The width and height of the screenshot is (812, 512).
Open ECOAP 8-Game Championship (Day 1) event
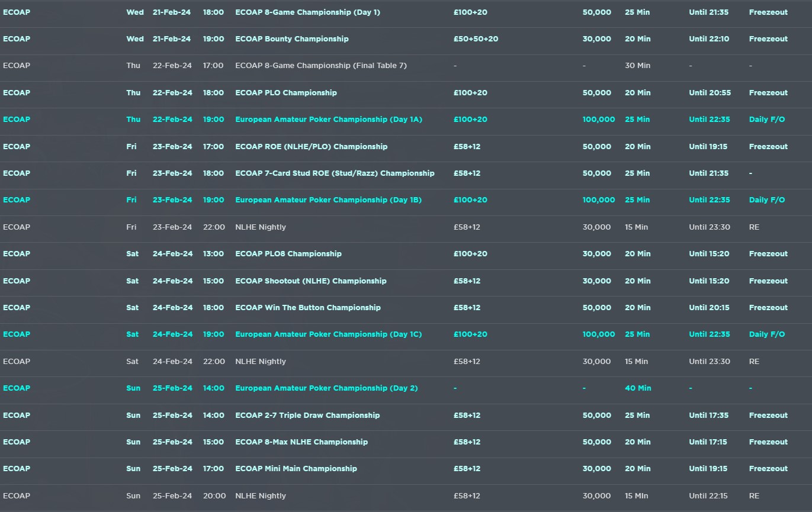(307, 12)
